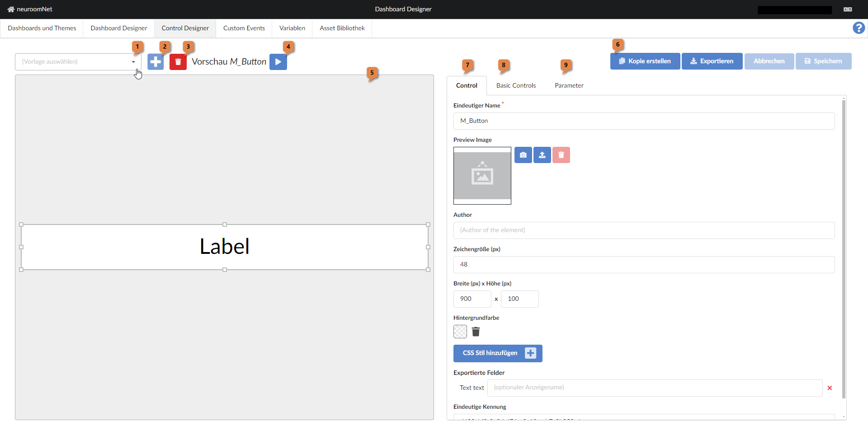Create a copy via Kopie erstellen
The image size is (868, 435).
point(645,61)
